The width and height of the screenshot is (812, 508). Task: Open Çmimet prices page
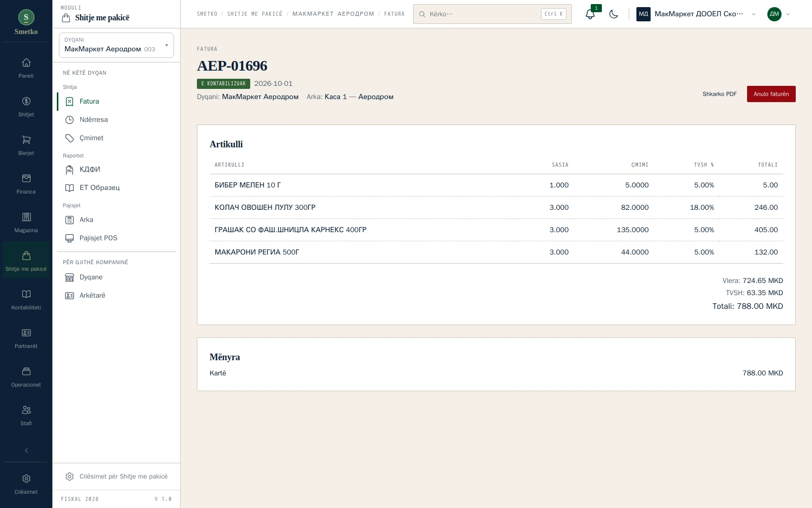116,138
